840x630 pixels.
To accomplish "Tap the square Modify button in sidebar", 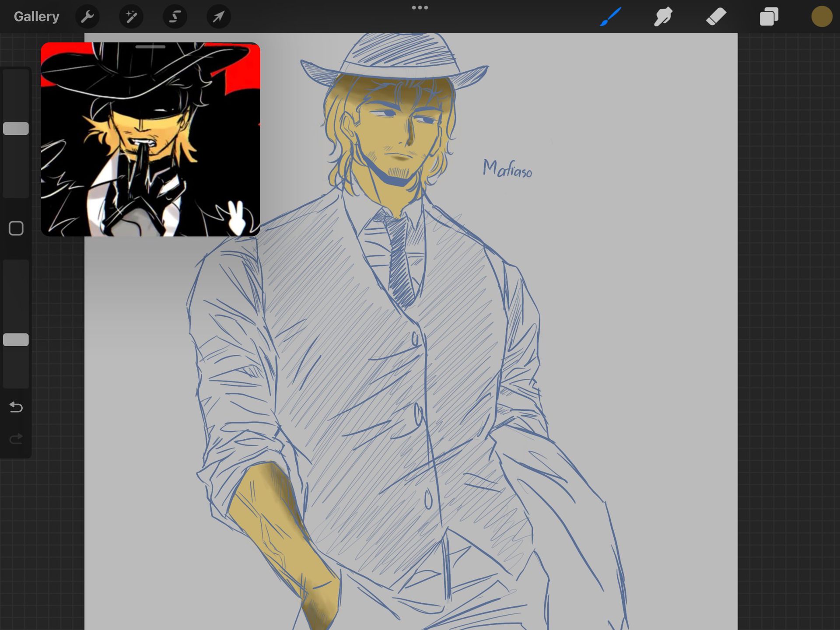I will click(16, 228).
